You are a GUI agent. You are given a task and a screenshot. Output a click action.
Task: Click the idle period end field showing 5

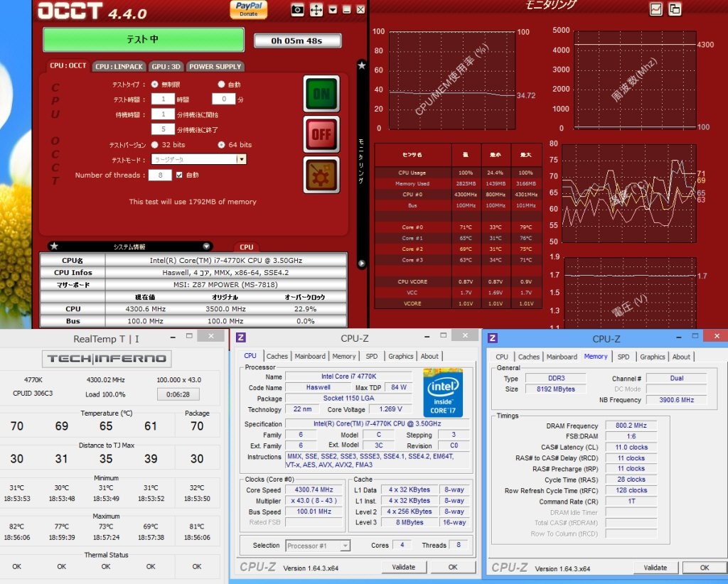163,129
